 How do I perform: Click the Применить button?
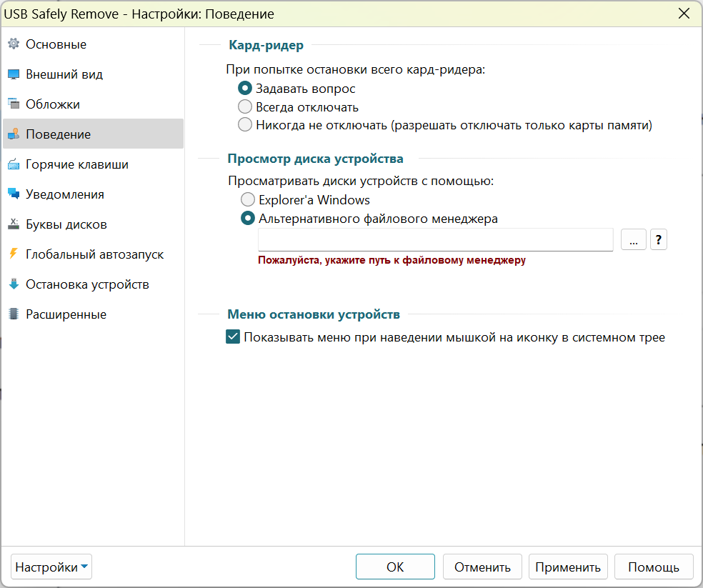tap(568, 567)
